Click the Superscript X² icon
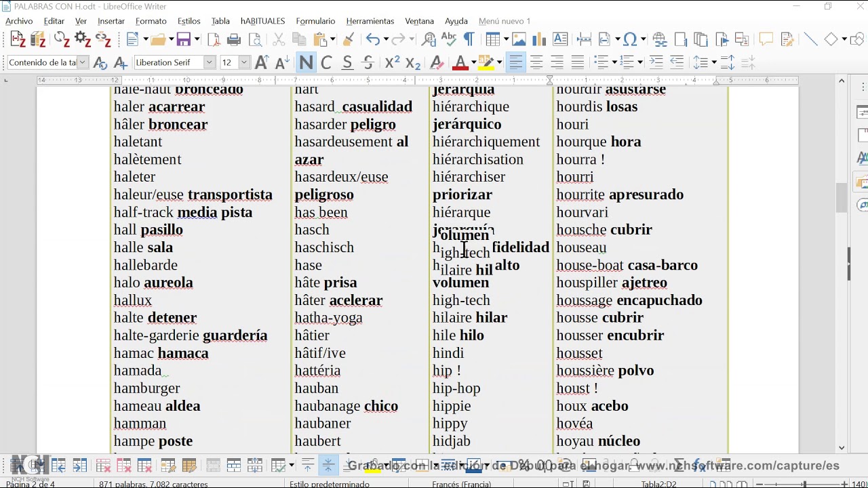 (392, 62)
